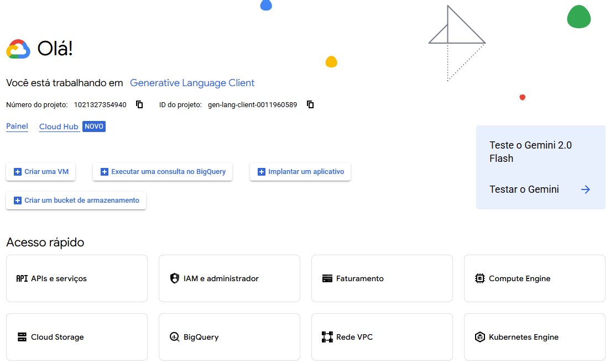Click the plus icon on bucket de armazenamento

pyautogui.click(x=18, y=201)
